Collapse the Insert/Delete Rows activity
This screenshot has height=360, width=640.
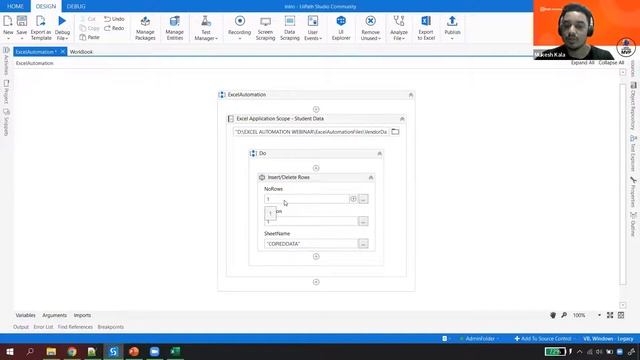click(371, 178)
